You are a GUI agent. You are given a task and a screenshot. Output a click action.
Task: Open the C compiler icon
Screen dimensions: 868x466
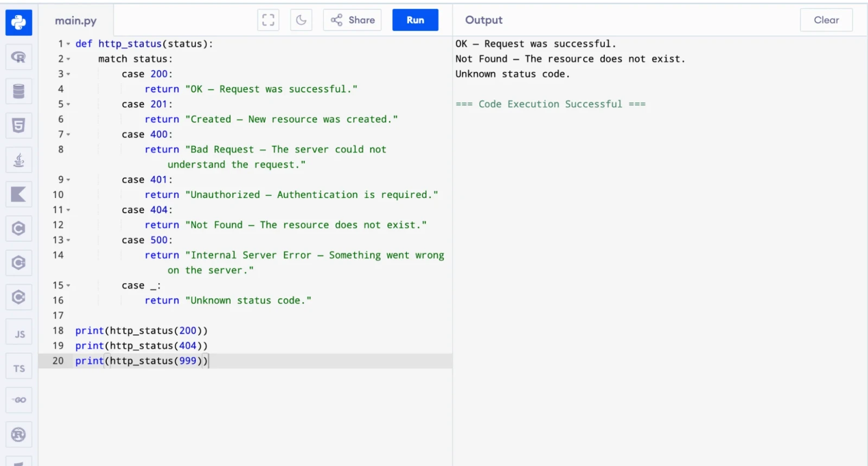[x=18, y=228]
